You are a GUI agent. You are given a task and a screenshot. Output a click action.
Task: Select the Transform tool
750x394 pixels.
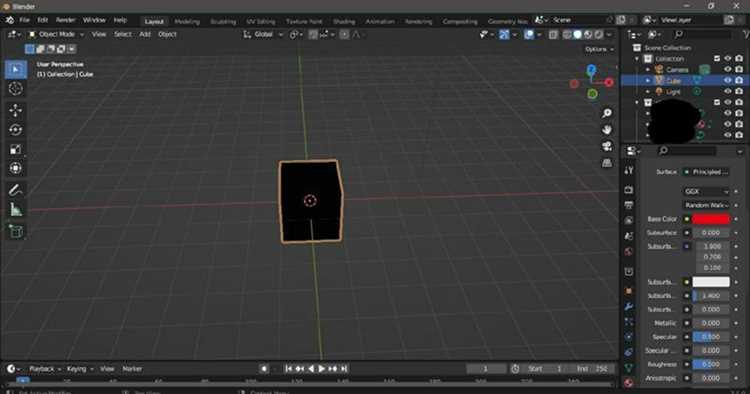point(15,168)
